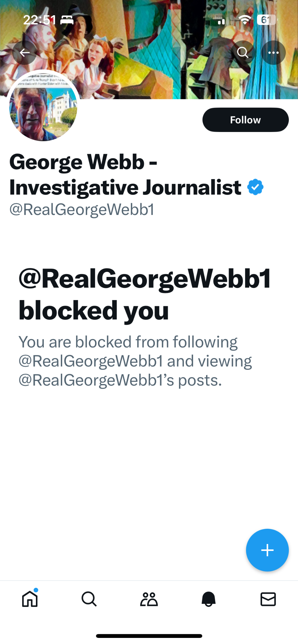The image size is (298, 644).
Task: Open the Search tab in bottom bar
Action: [x=89, y=599]
